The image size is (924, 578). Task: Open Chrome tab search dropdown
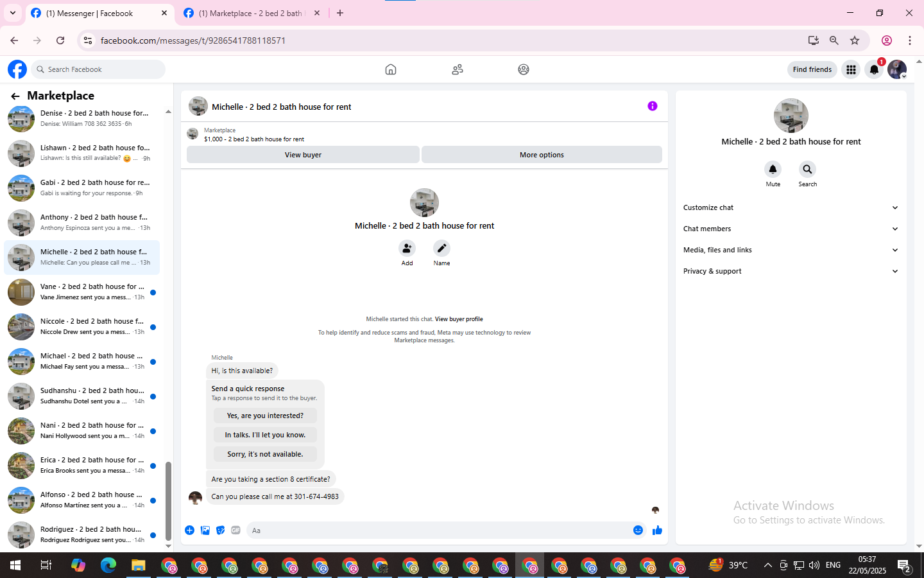click(12, 13)
